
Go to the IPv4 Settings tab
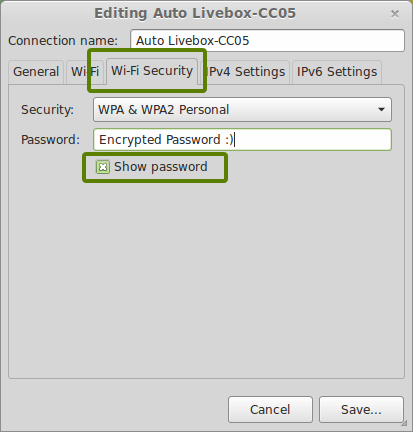coord(246,72)
